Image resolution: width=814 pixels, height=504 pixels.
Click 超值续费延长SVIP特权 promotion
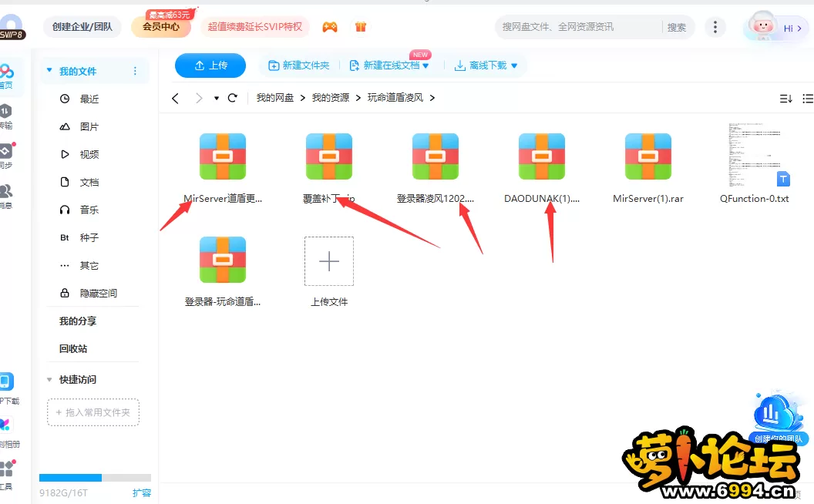click(x=255, y=26)
